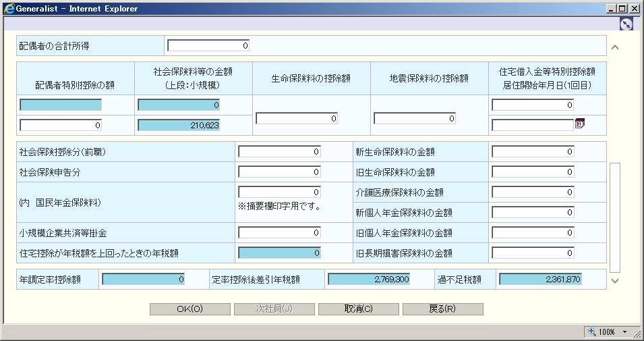Click the zoom magnifier icon in status bar
This screenshot has height=341, width=644.
(x=592, y=332)
